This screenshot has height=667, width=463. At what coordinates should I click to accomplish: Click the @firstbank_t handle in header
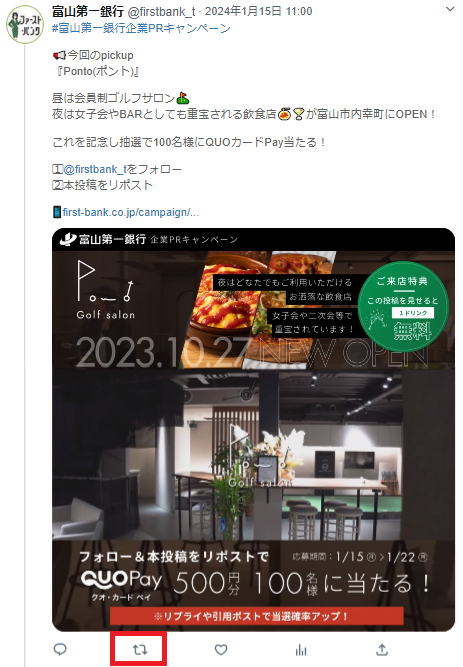tap(161, 11)
